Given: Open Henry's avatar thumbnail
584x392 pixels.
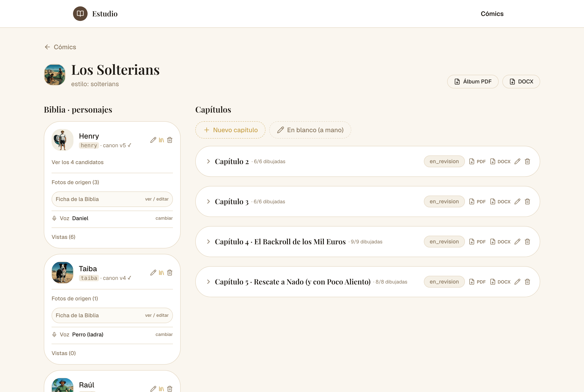Looking at the screenshot, I should click(63, 140).
